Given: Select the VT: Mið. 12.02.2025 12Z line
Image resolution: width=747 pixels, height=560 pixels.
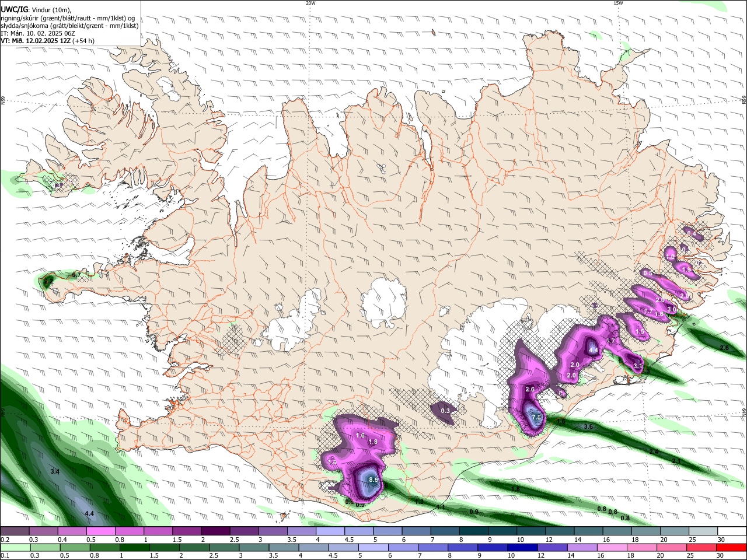Looking at the screenshot, I should [x=36, y=41].
